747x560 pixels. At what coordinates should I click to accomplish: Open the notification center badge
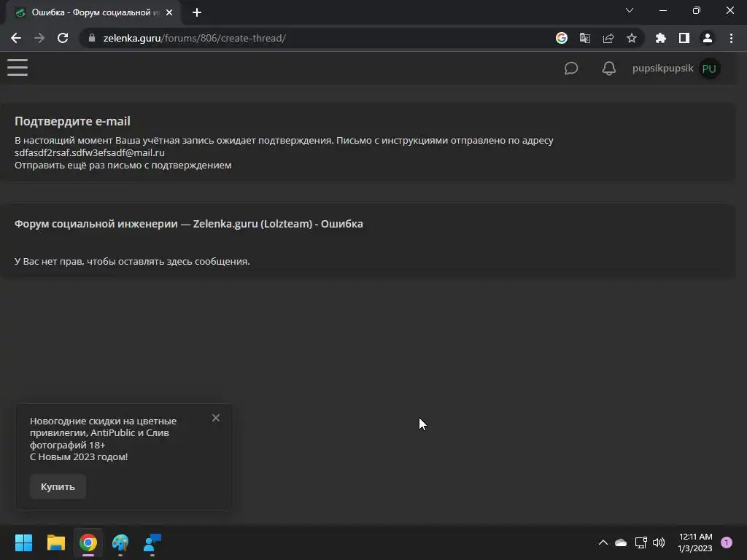pyautogui.click(x=727, y=542)
